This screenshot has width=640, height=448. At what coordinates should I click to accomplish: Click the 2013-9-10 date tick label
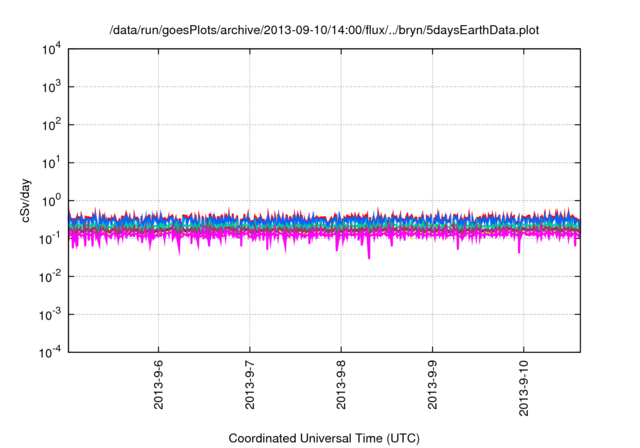[x=524, y=388]
